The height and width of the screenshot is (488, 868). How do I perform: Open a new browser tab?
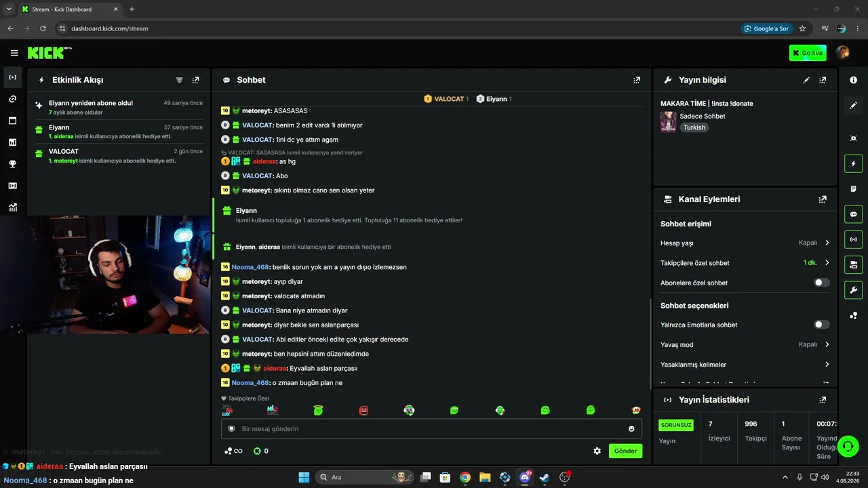(132, 9)
